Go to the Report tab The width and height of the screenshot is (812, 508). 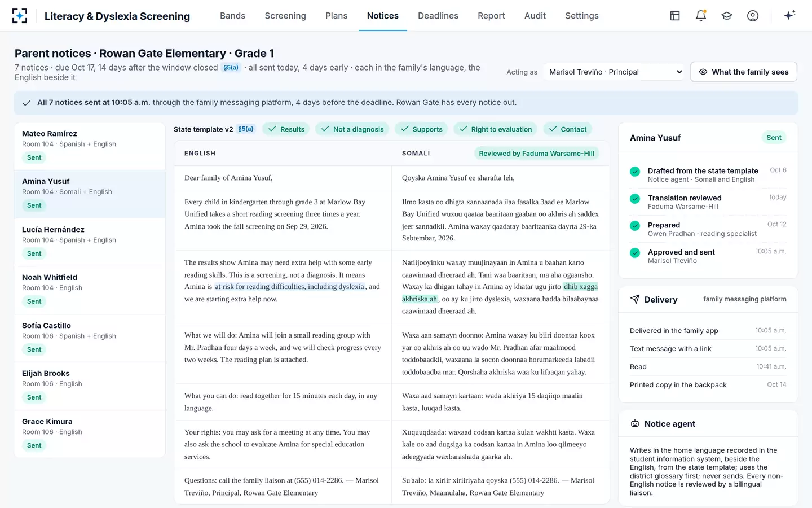coord(491,16)
